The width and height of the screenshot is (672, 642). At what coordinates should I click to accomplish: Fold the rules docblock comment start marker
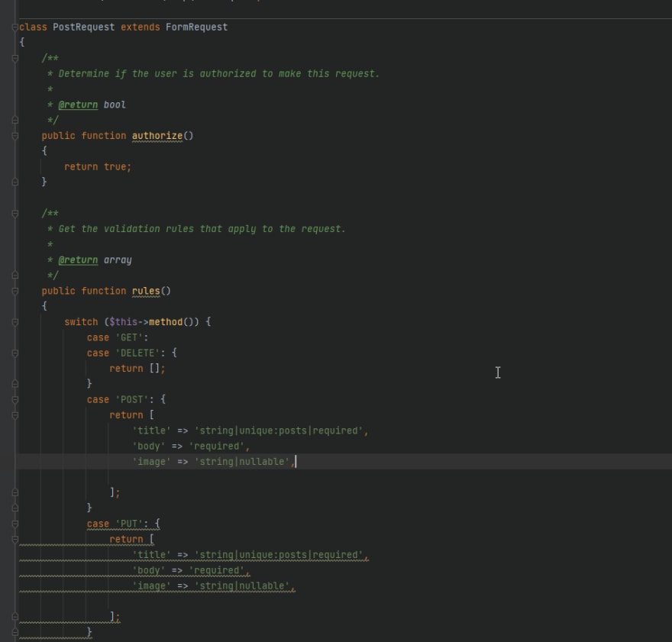(x=15, y=213)
